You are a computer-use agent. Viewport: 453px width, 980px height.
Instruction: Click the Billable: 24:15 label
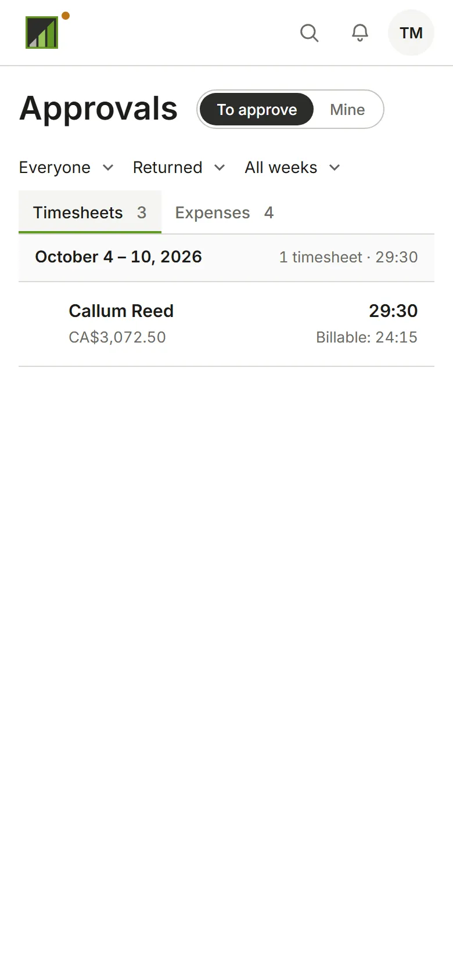pos(366,337)
